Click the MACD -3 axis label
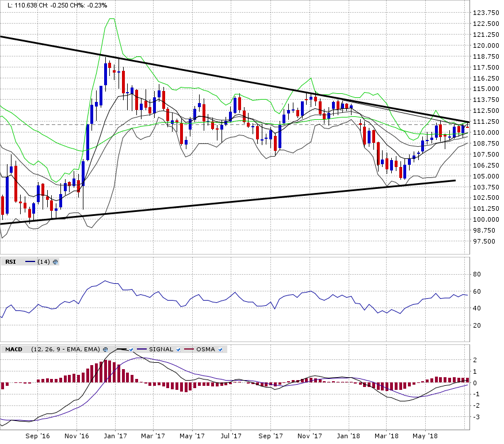The width and height of the screenshot is (504, 444). [475, 417]
